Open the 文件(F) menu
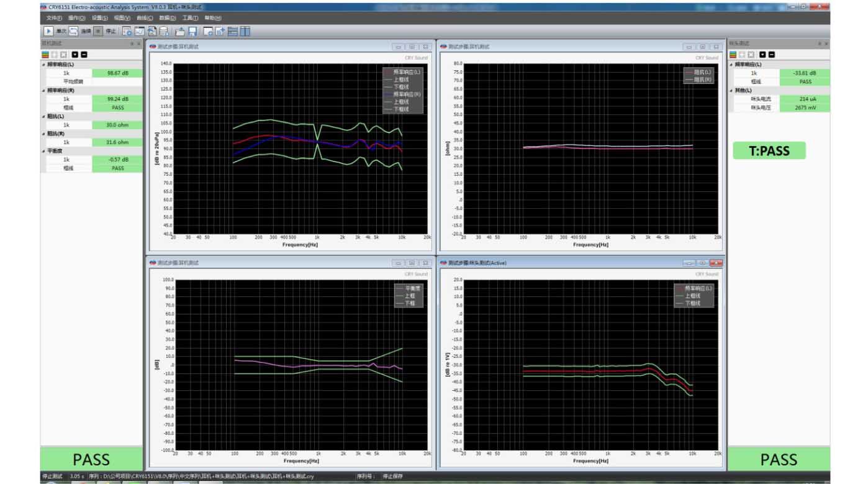868x484 pixels. pyautogui.click(x=53, y=18)
